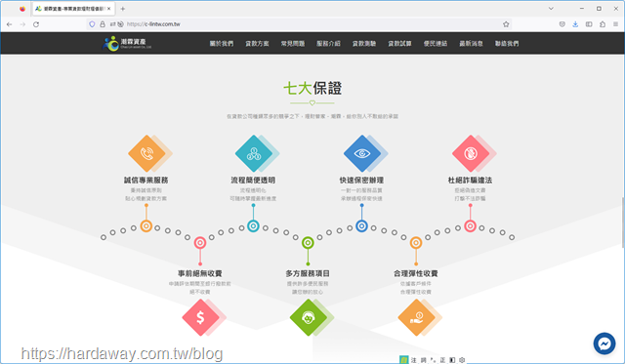Click the 誠信專業服務 heading
The image size is (625, 364).
pyautogui.click(x=146, y=180)
